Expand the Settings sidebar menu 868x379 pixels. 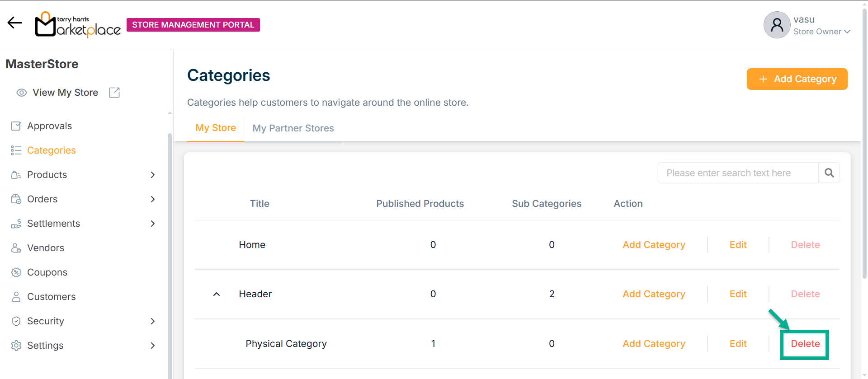pos(153,346)
